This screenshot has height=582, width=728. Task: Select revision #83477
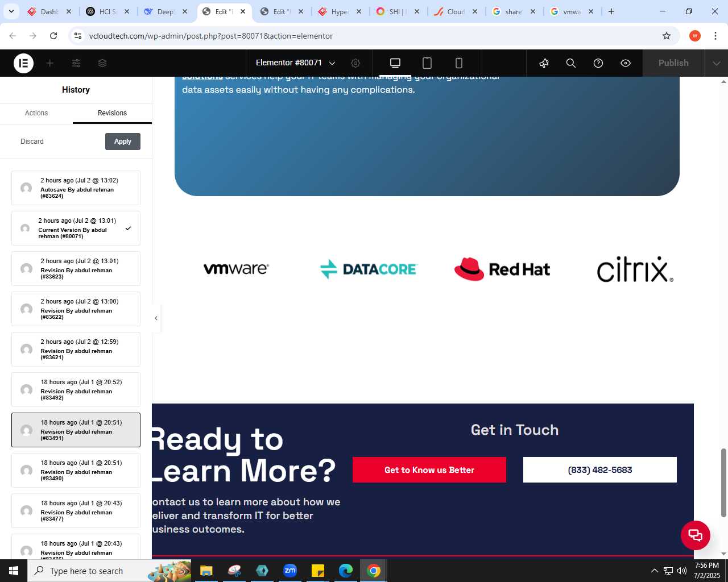tap(76, 511)
